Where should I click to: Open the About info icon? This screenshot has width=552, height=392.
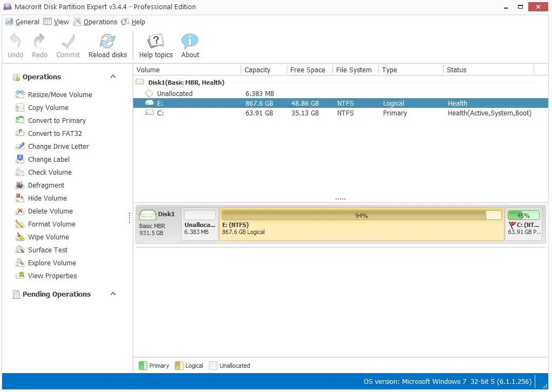[190, 41]
